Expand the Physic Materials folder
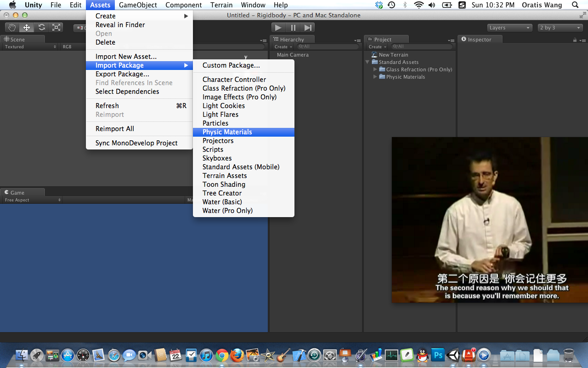Viewport: 588px width, 368px height. (375, 77)
